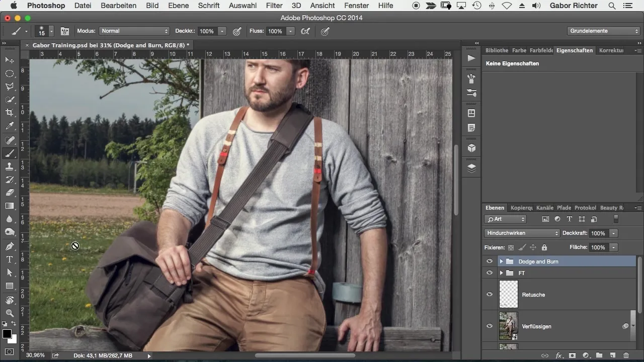Select the Rectangle shape tool
The image size is (644, 362).
click(10, 286)
